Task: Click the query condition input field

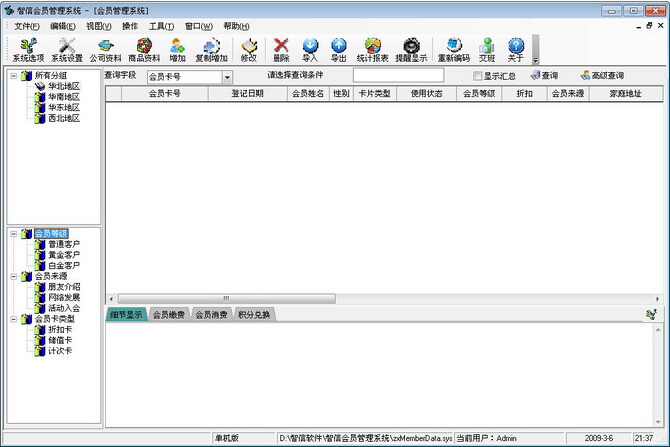Action: (x=398, y=76)
